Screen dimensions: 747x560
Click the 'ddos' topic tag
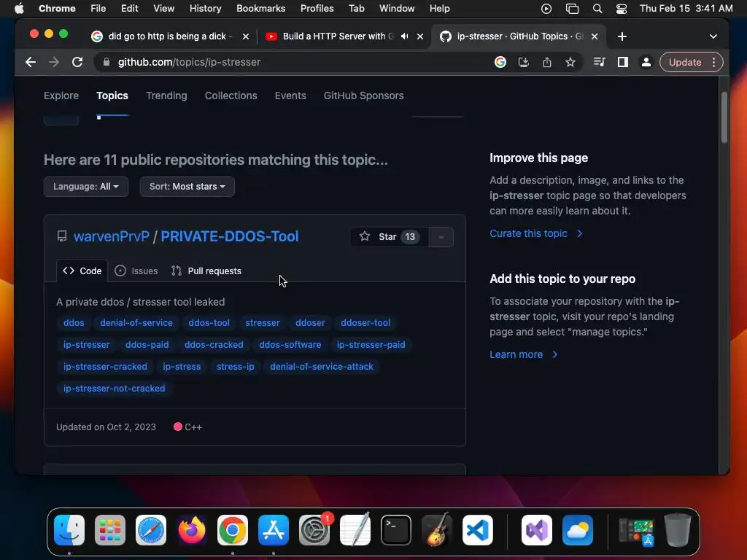[x=74, y=323]
